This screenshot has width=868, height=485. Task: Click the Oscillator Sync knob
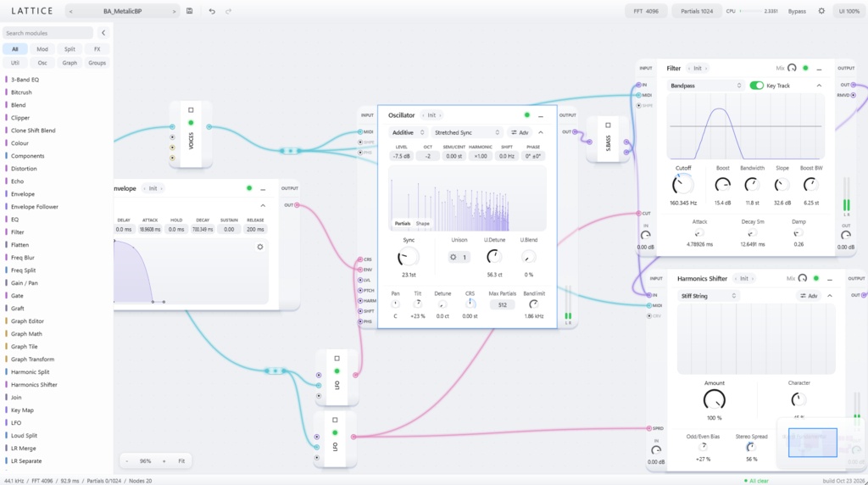click(x=408, y=257)
